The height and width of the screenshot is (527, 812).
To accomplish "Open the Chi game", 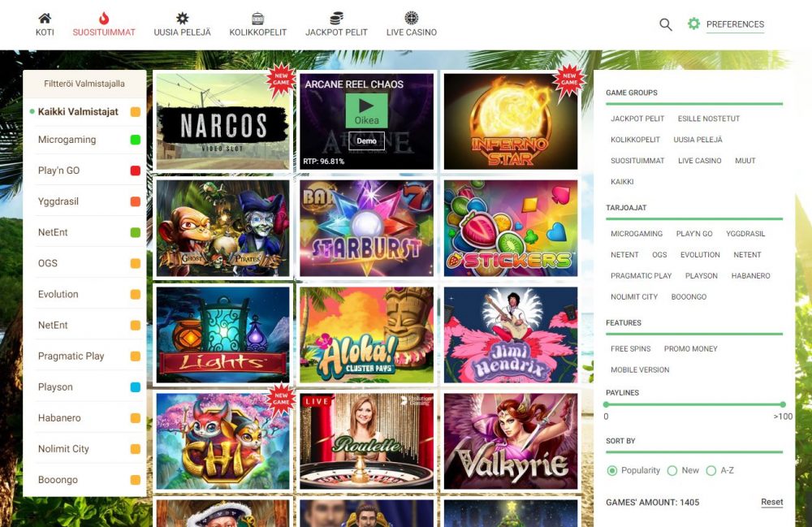I will click(x=223, y=441).
